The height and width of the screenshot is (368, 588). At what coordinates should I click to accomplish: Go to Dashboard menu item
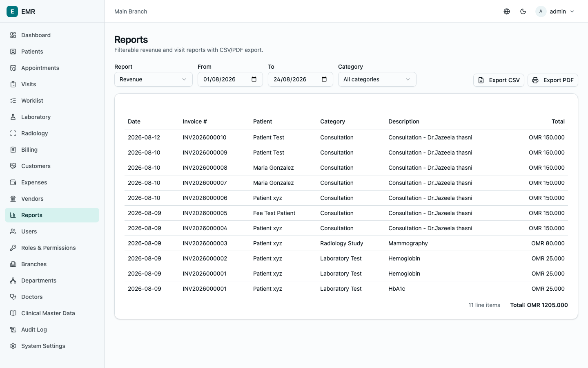[x=52, y=35]
